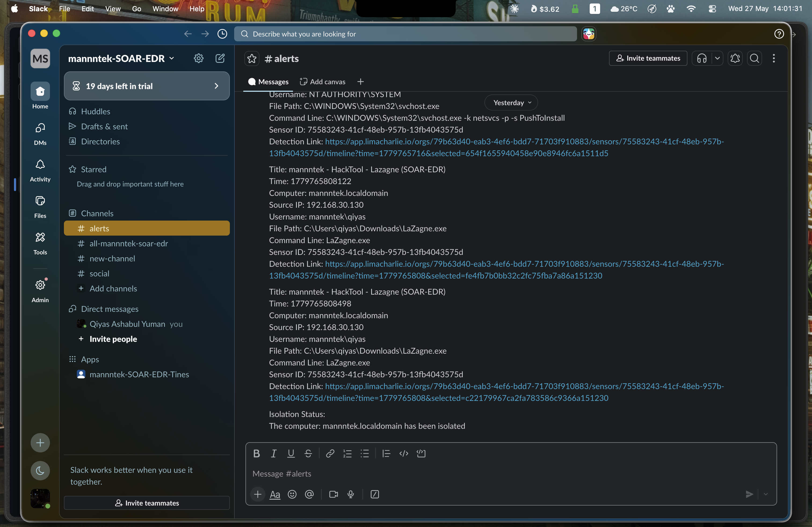Click the Message #alerts input field
Image resolution: width=812 pixels, height=527 pixels.
tap(511, 474)
